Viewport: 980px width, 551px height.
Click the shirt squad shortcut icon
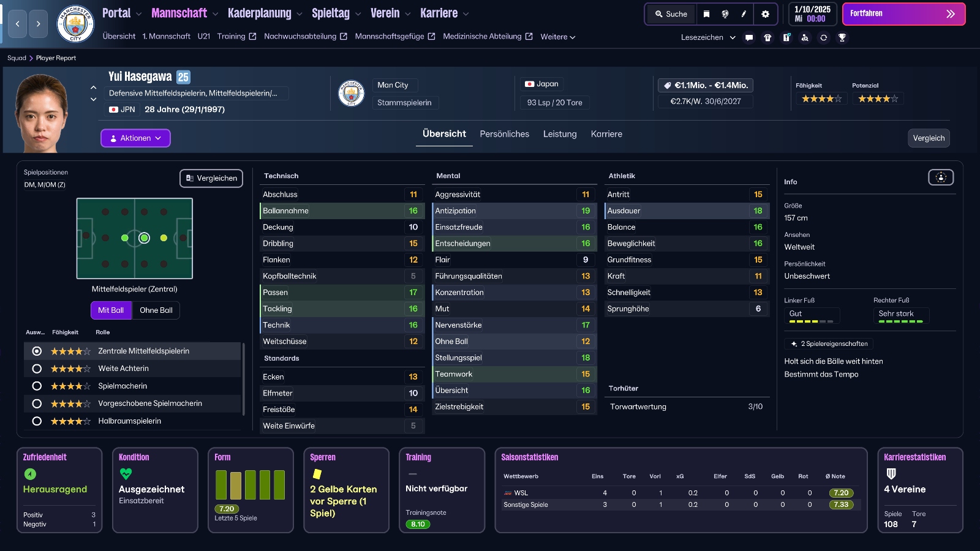pos(767,37)
